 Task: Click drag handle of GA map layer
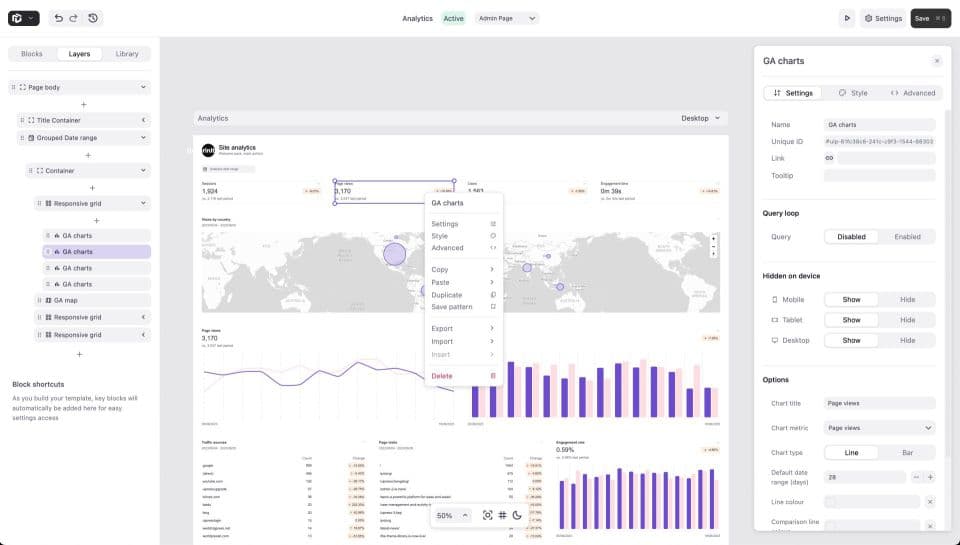click(x=39, y=301)
